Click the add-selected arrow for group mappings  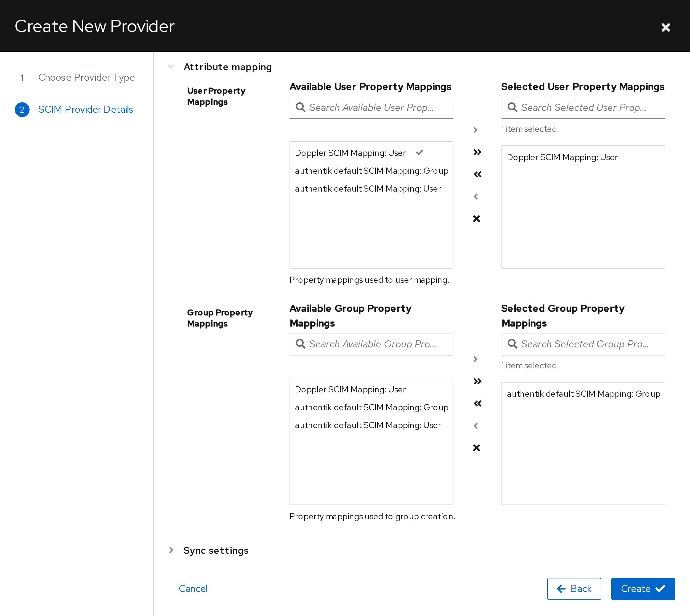(476, 359)
